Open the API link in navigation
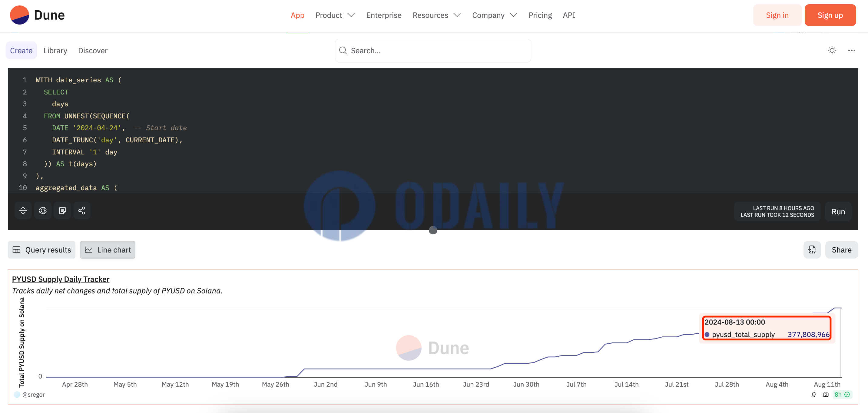Screen dimensions: 868x413 click(x=569, y=15)
